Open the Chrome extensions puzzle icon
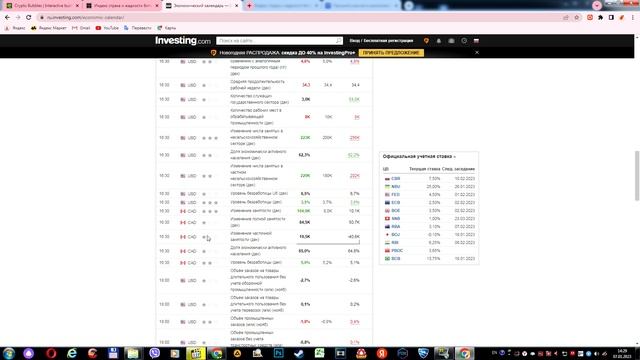This screenshot has width=640, height=360. 600,18
